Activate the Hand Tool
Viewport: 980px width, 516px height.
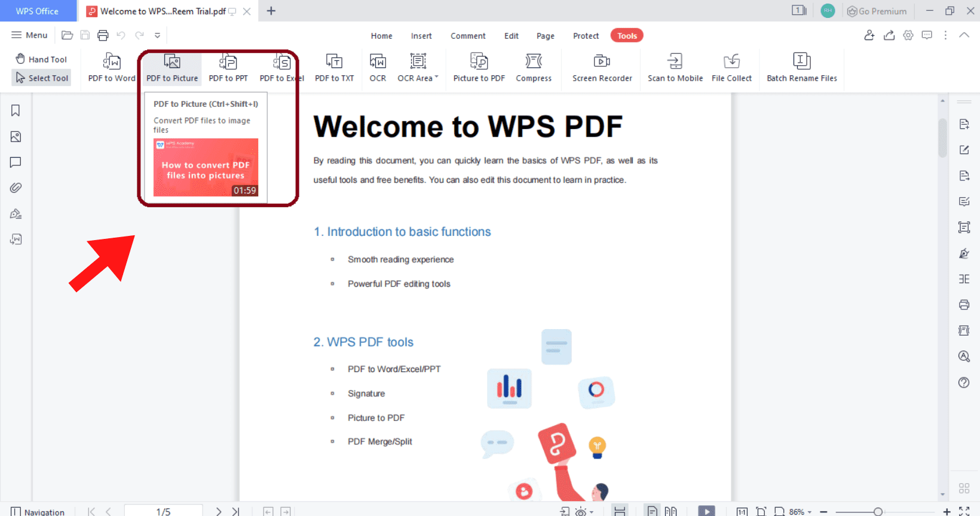click(41, 59)
